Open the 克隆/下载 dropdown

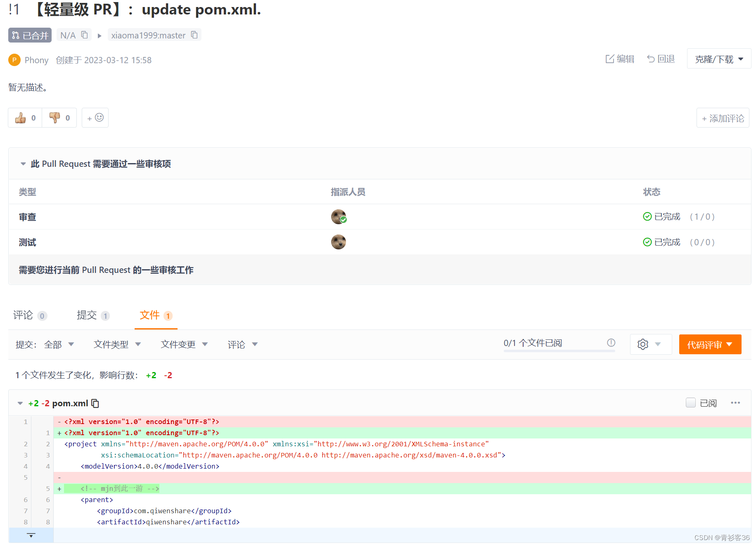[718, 59]
